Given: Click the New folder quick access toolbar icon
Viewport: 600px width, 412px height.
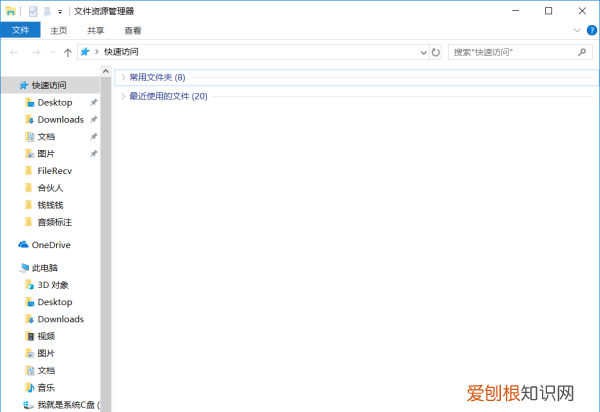Looking at the screenshot, I should click(47, 11).
